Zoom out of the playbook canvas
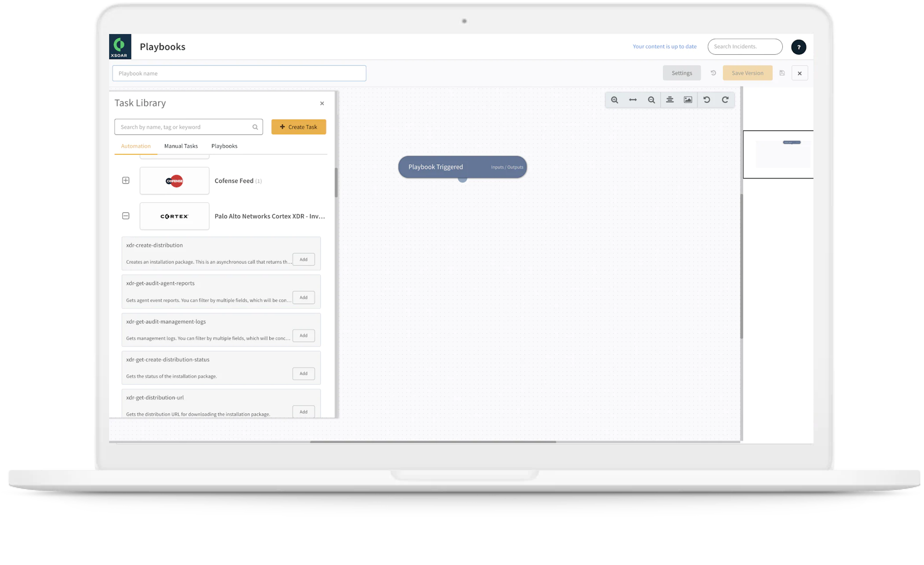924x565 pixels. tap(652, 99)
